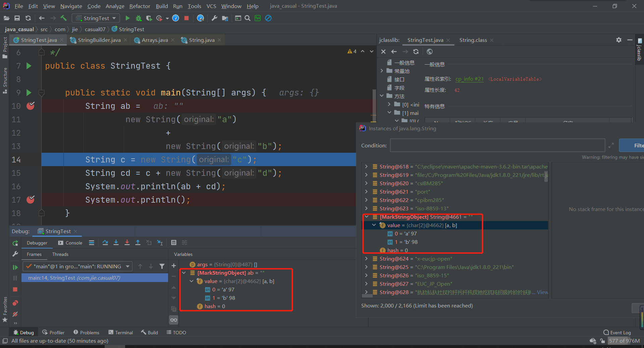Collapse 方法 node in jclasslib tree

382,96
